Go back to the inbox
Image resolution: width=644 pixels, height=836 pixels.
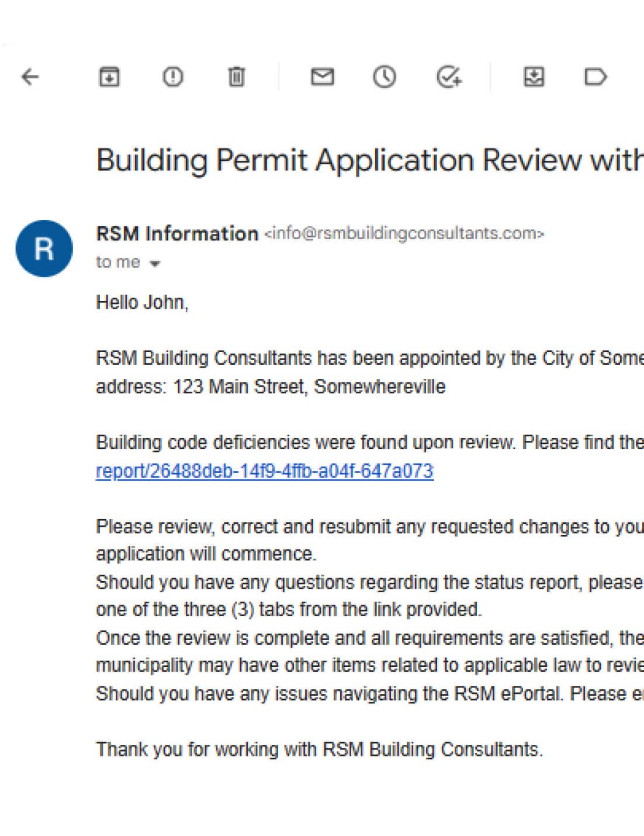29,76
